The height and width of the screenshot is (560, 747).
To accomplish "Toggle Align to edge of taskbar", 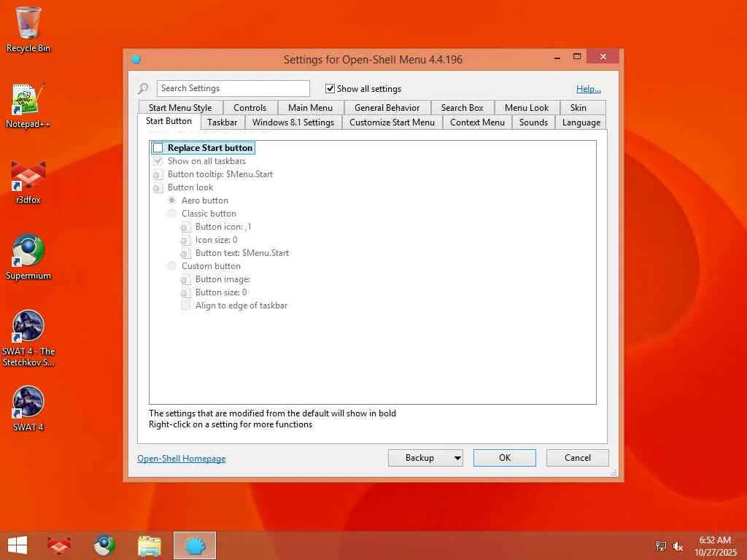I will (186, 306).
